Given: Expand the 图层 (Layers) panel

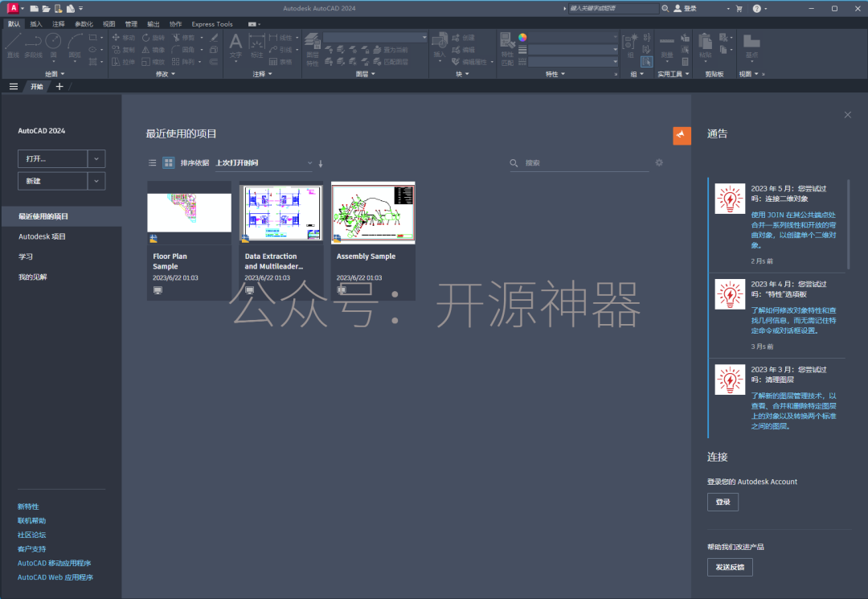Looking at the screenshot, I should [x=366, y=74].
